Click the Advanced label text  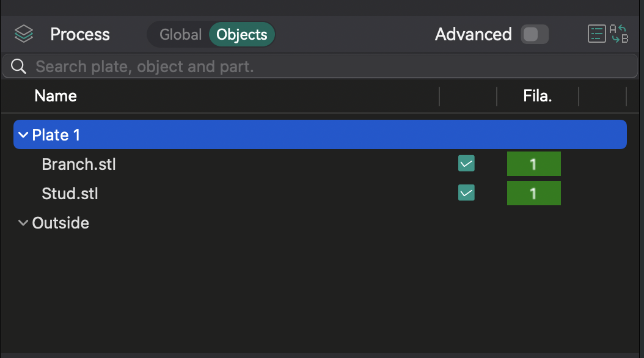click(473, 35)
